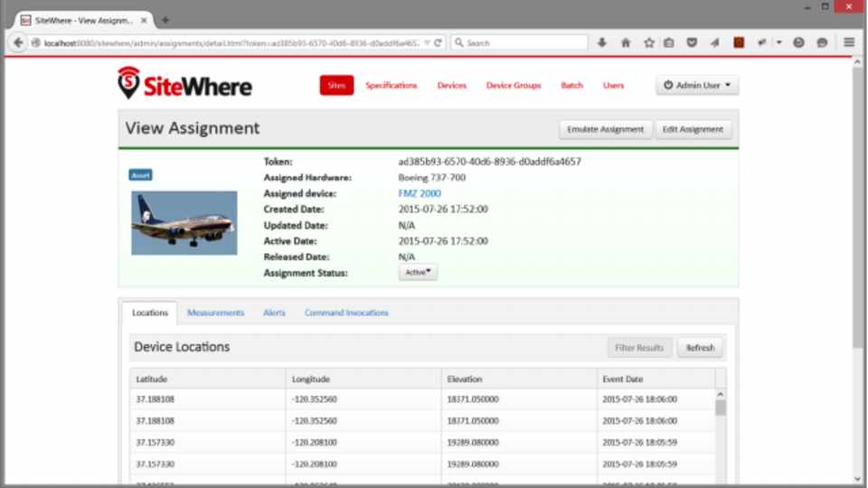This screenshot has width=868, height=488.
Task: Open the Firefox downloads arrow icon
Action: (602, 42)
